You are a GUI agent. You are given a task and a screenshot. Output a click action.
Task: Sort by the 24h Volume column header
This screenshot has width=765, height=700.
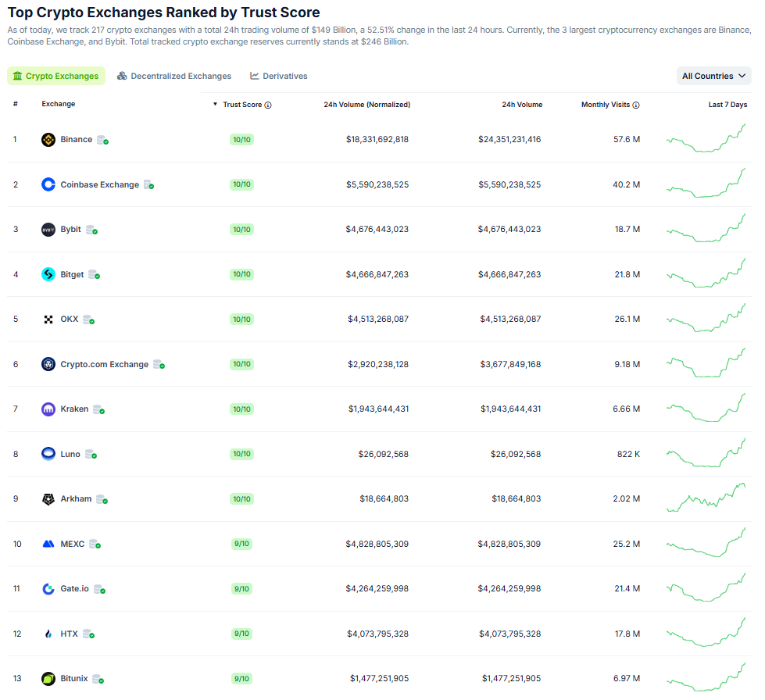(522, 105)
